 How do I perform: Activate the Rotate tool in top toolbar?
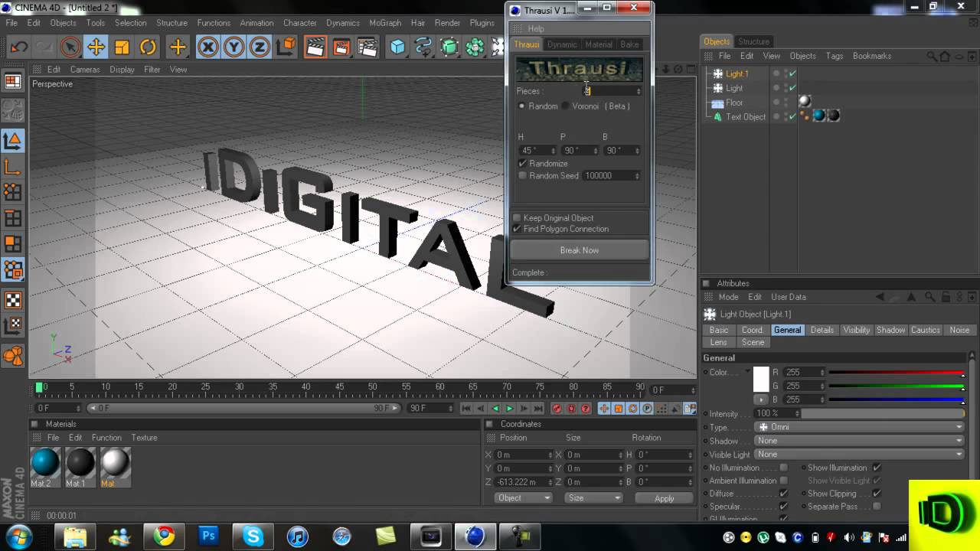tap(148, 47)
